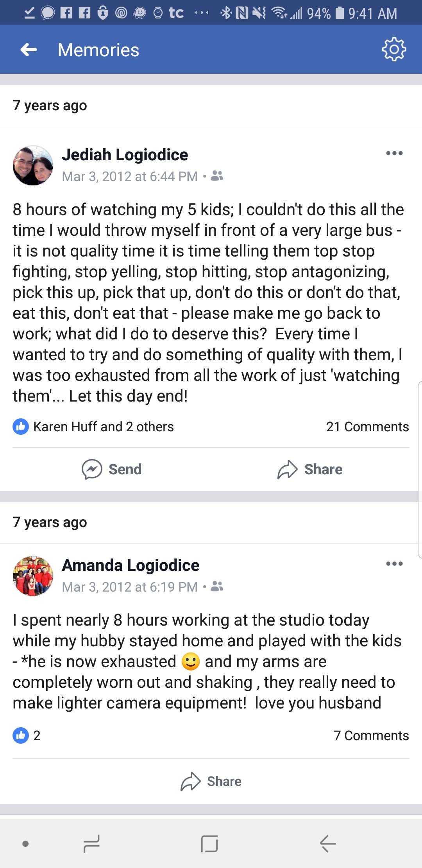
Task: Open Jediah Logiodice's profile name
Action: click(125, 155)
